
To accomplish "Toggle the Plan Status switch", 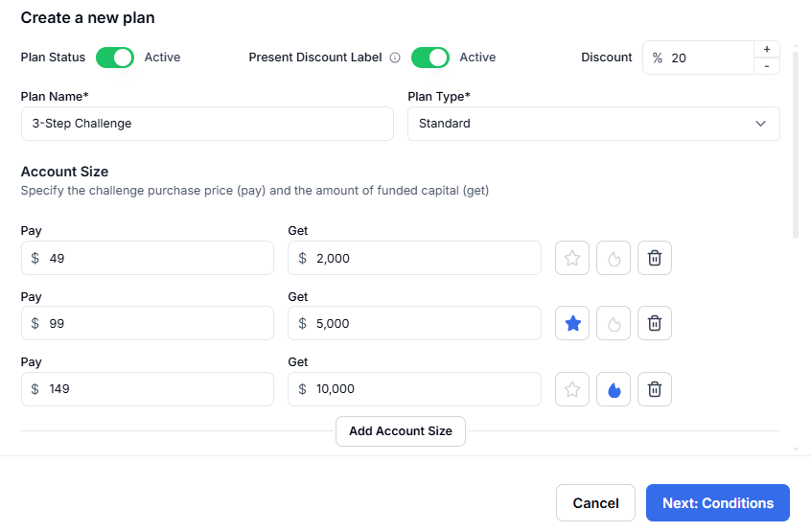I will (115, 58).
